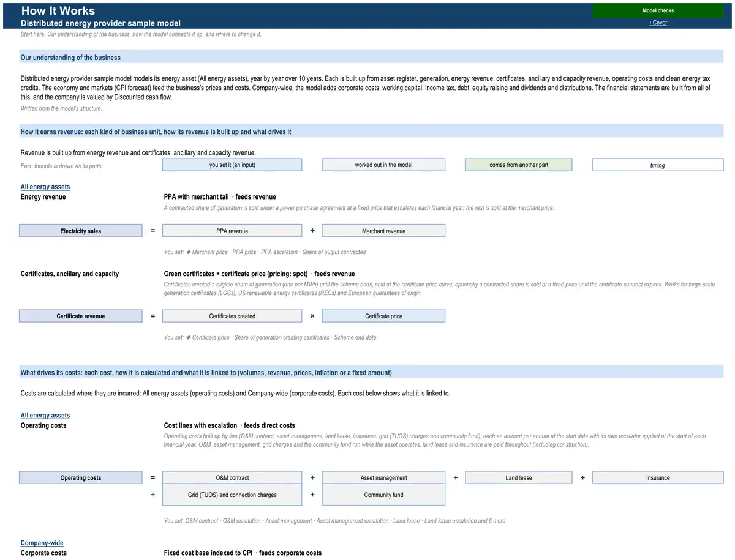Click the 'you set it (an input)' legend box
Screen dimensions: 735x560
pos(232,165)
